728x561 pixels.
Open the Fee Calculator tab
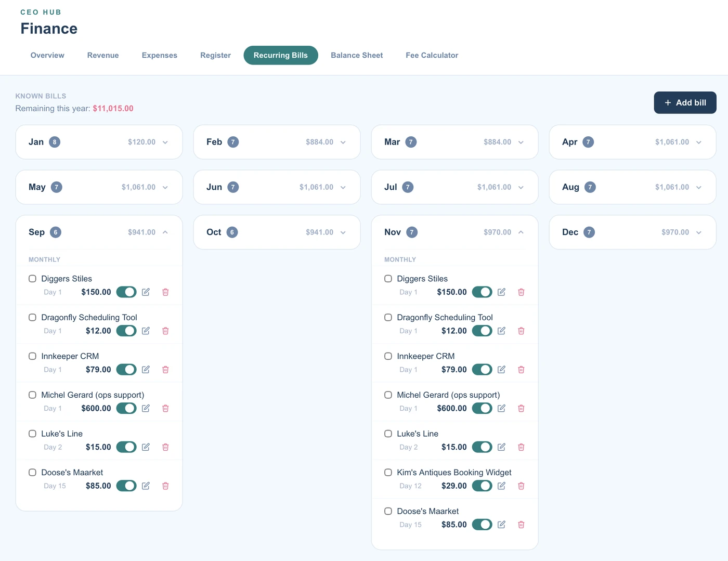[432, 55]
